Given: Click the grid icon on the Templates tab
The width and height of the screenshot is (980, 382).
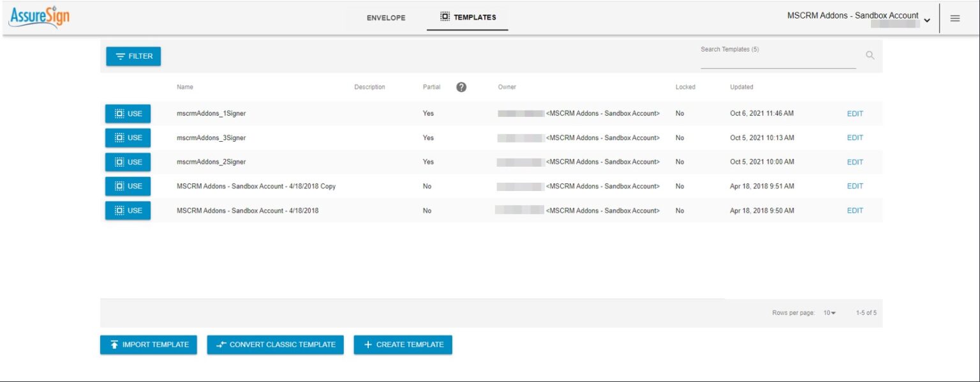Looking at the screenshot, I should pos(445,17).
